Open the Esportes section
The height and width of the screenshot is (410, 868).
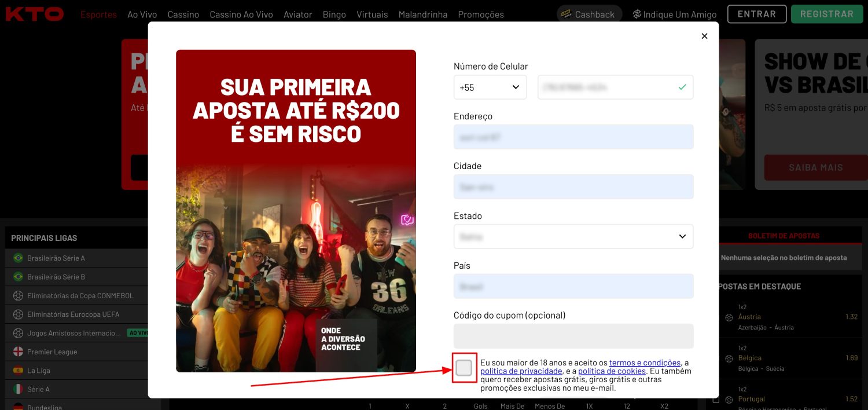[x=98, y=14]
